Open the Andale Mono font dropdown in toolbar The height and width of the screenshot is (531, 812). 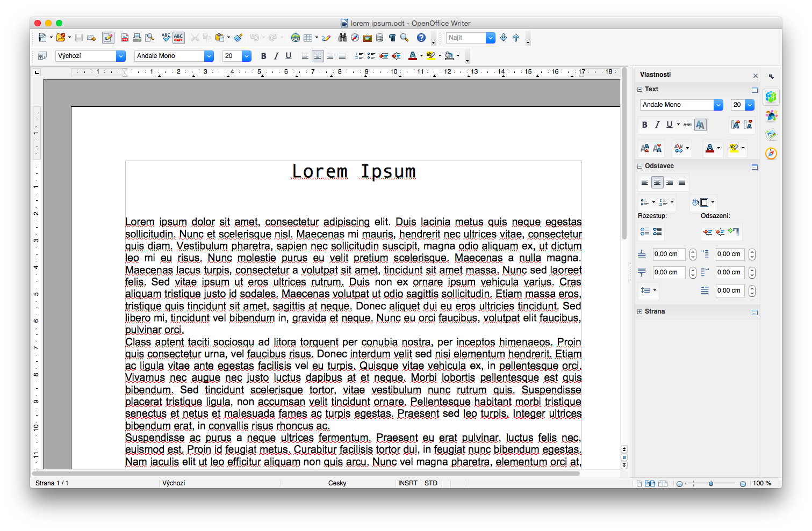pos(209,56)
